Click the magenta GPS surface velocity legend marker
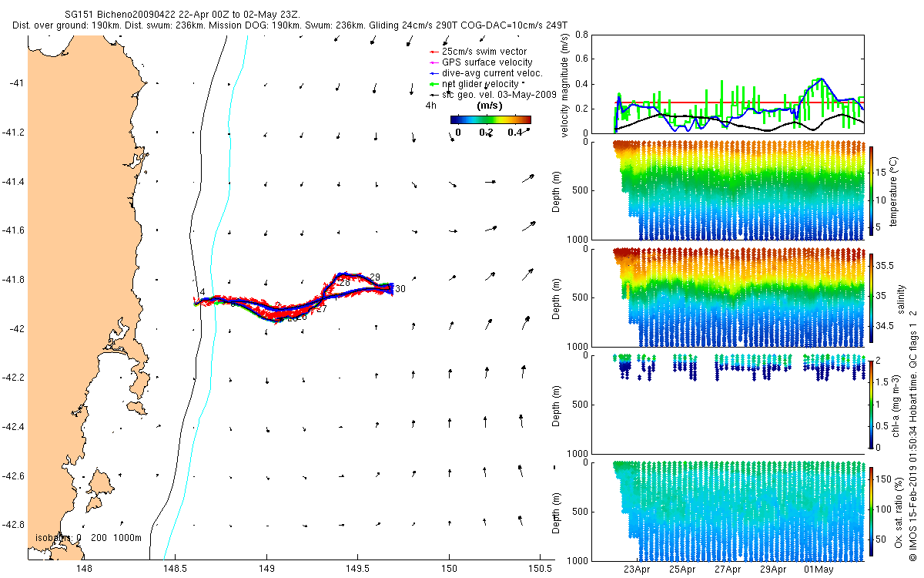 [x=435, y=62]
